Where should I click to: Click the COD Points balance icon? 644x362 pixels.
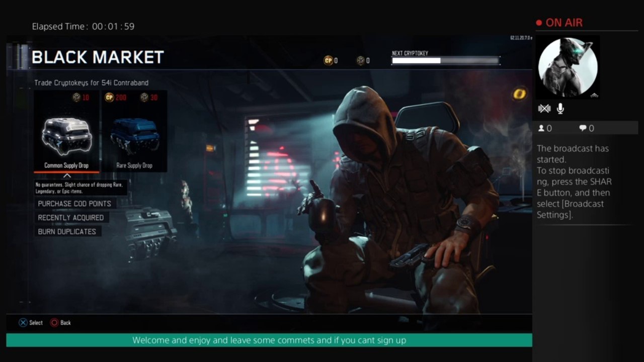[328, 61]
